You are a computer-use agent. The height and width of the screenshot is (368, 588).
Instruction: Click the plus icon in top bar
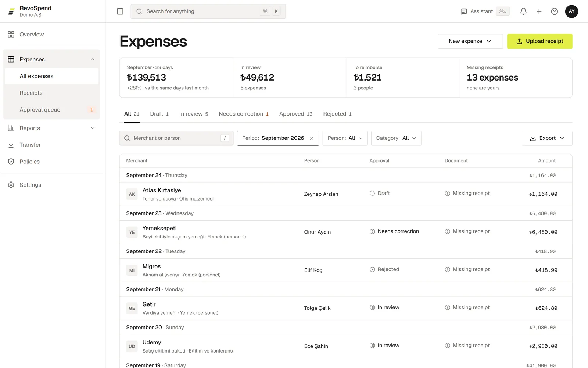[539, 11]
